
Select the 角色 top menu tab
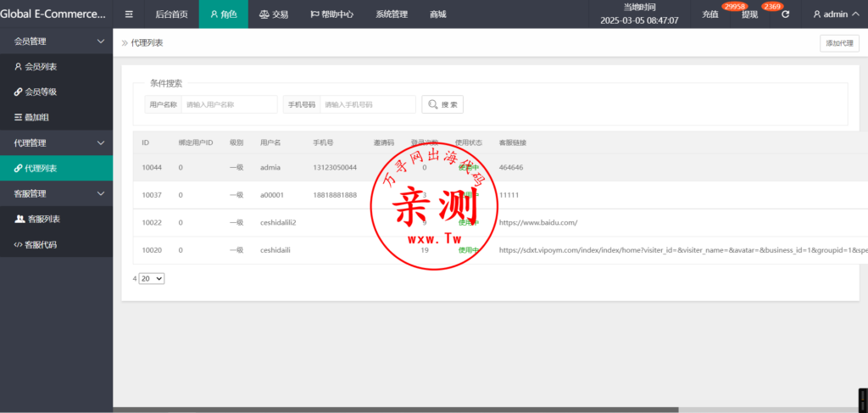point(224,14)
